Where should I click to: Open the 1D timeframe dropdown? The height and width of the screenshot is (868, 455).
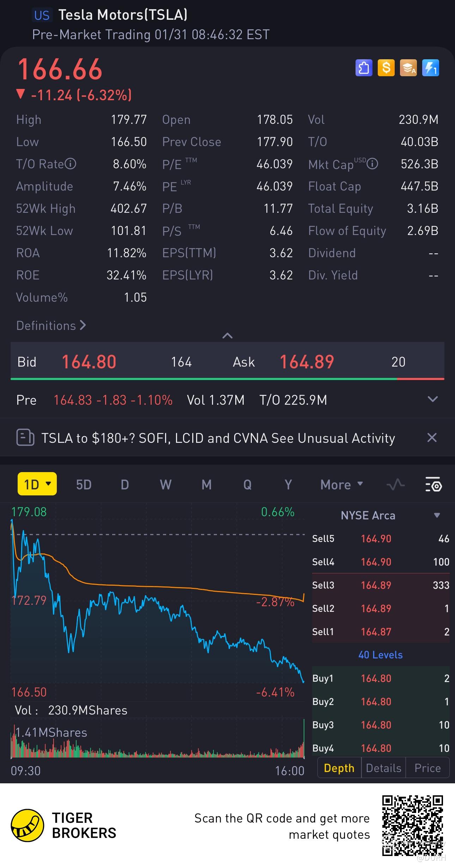coord(37,484)
